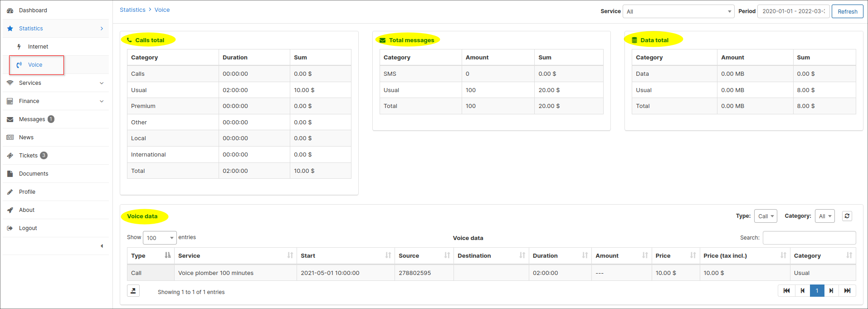Go to the next page of results

[831, 291]
